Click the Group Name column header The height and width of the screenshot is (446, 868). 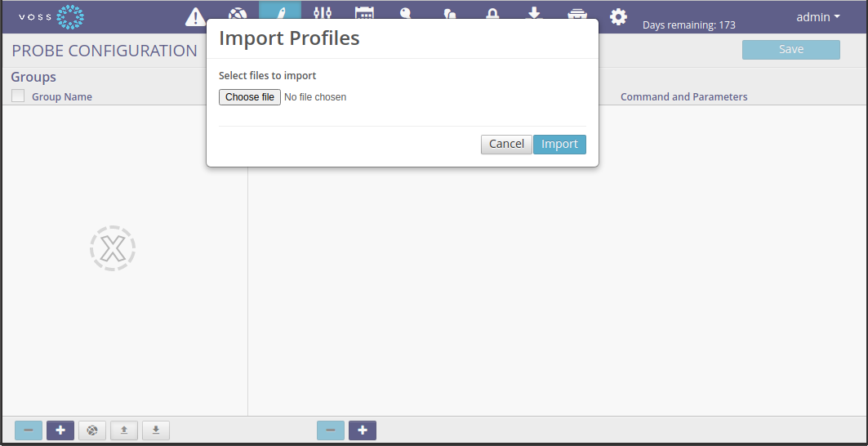coord(62,97)
